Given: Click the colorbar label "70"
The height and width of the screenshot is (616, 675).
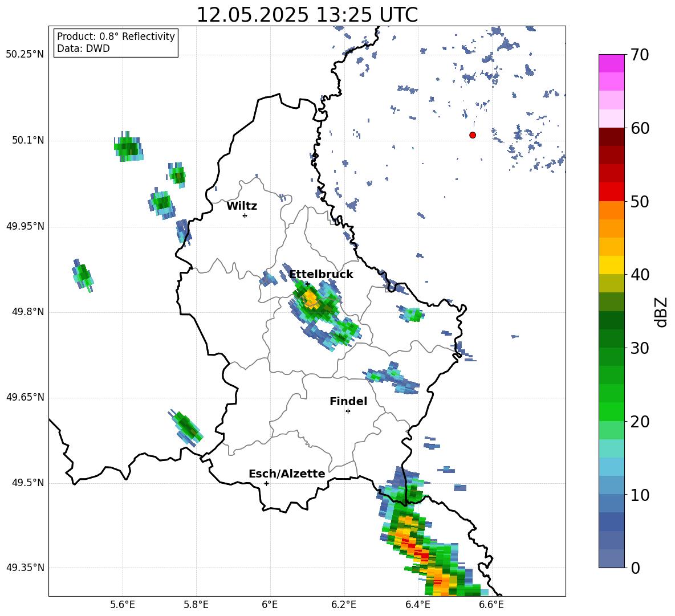Looking at the screenshot, I should (640, 55).
